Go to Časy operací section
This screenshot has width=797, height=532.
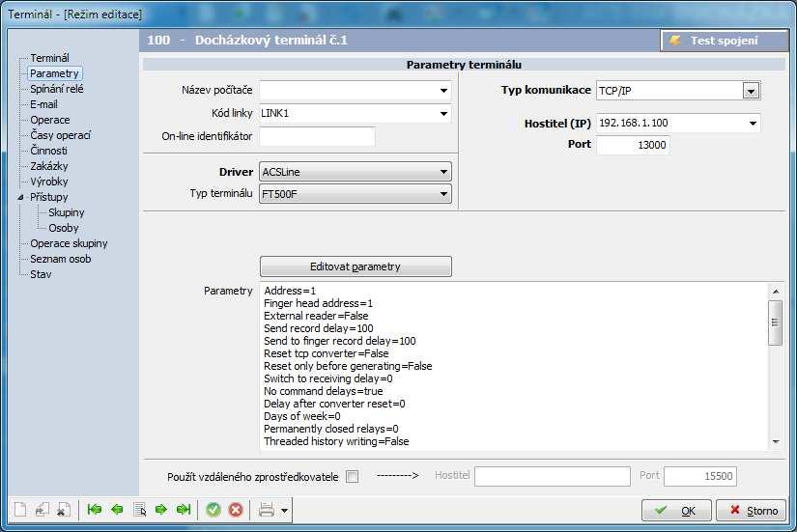(61, 135)
